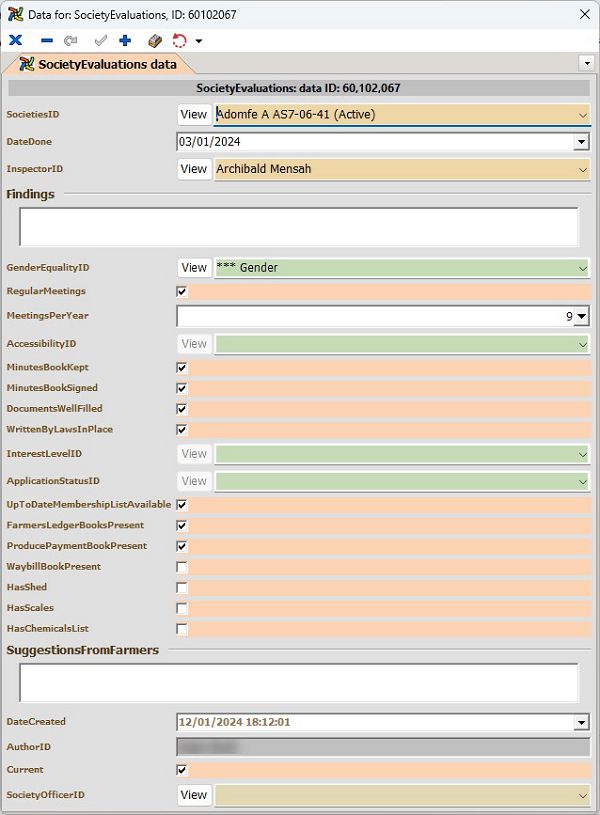Click the SocietyEvaluations data ID header bar

tap(299, 88)
